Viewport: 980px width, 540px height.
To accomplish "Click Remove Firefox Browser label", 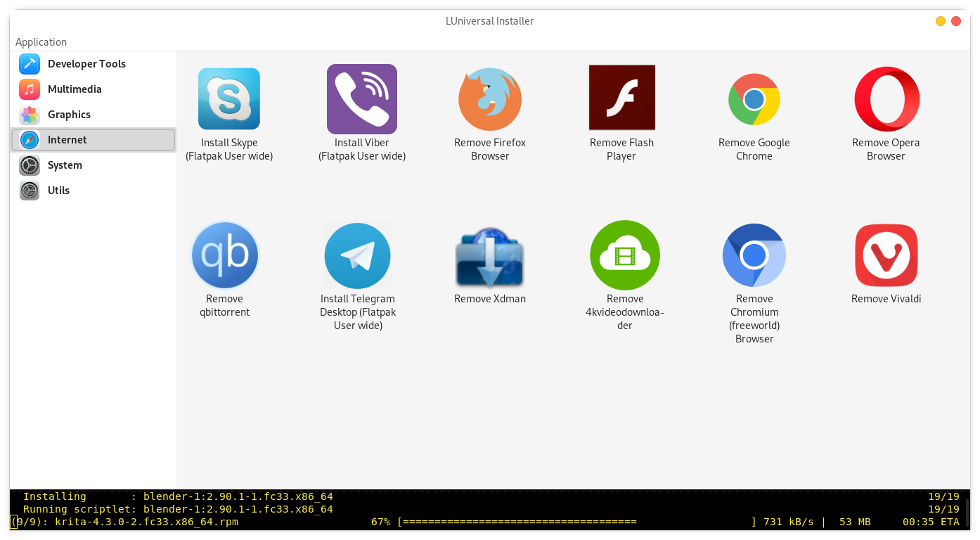I will click(490, 149).
